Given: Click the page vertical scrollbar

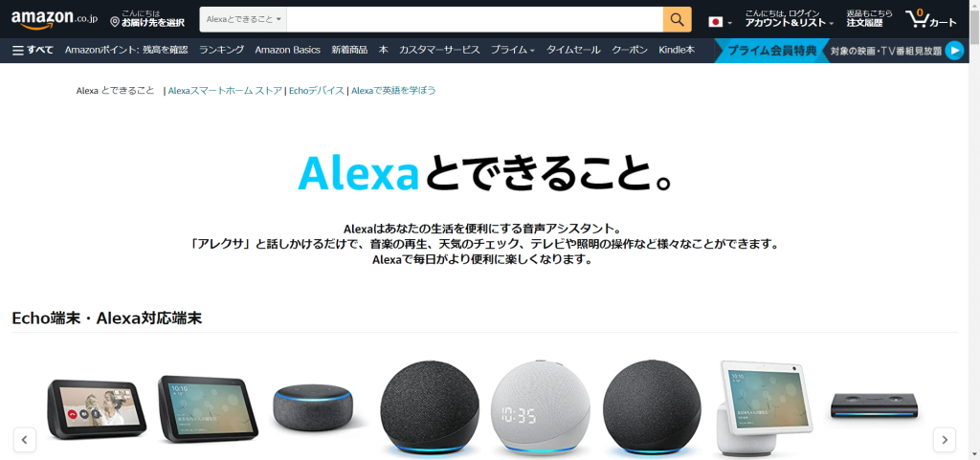Looking at the screenshot, I should [974, 230].
